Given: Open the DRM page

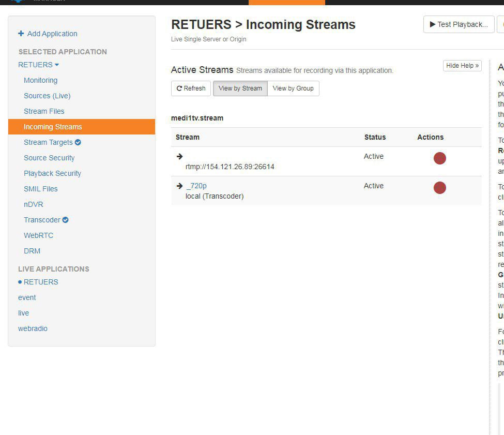Looking at the screenshot, I should [x=32, y=251].
